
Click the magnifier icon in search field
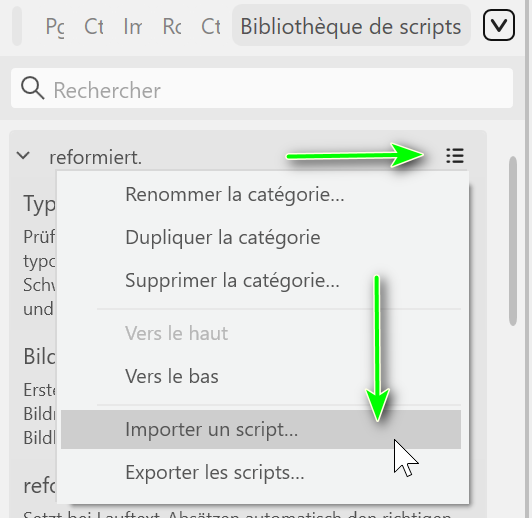32,88
